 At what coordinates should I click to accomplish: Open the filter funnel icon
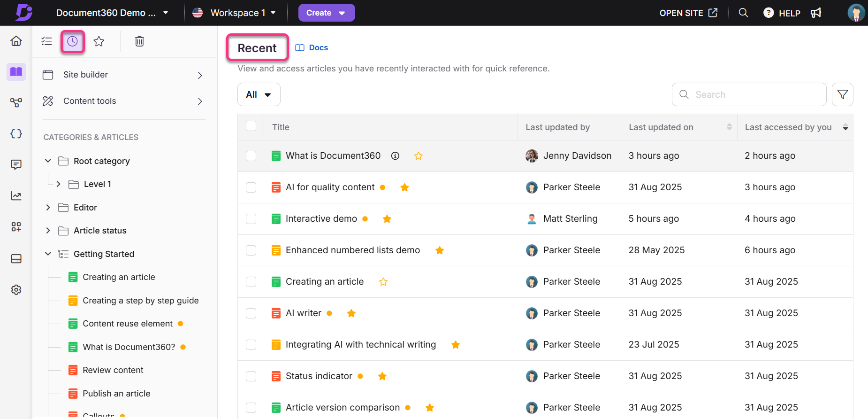843,94
